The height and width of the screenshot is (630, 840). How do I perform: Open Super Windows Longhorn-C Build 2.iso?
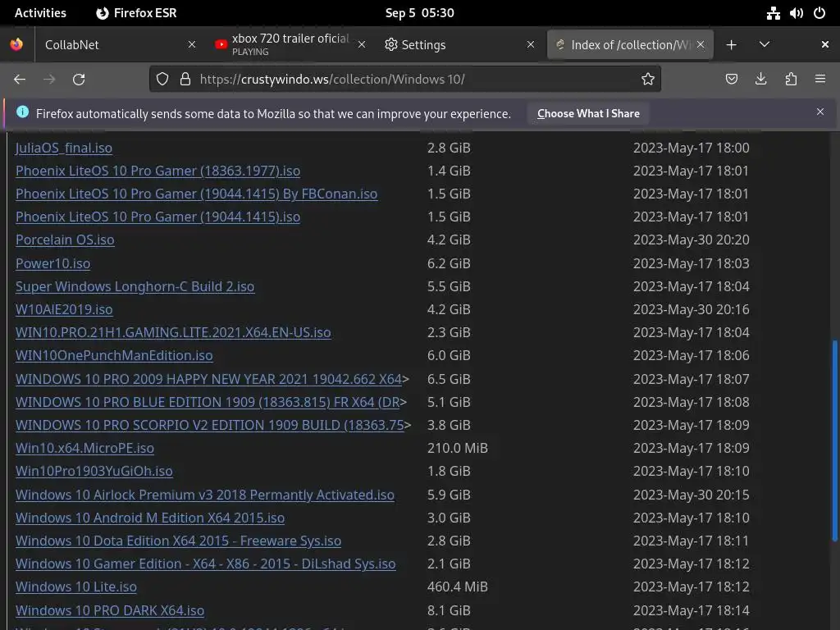pyautogui.click(x=135, y=286)
